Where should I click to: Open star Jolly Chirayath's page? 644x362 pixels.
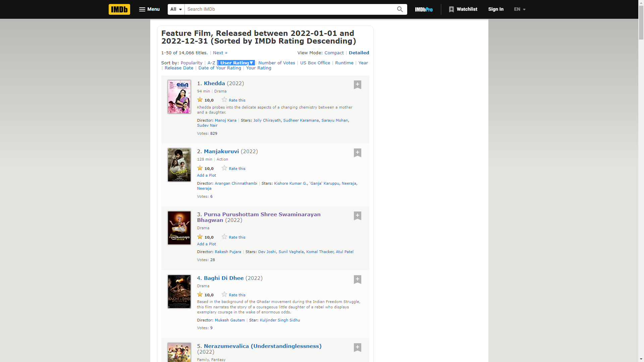[x=267, y=120]
